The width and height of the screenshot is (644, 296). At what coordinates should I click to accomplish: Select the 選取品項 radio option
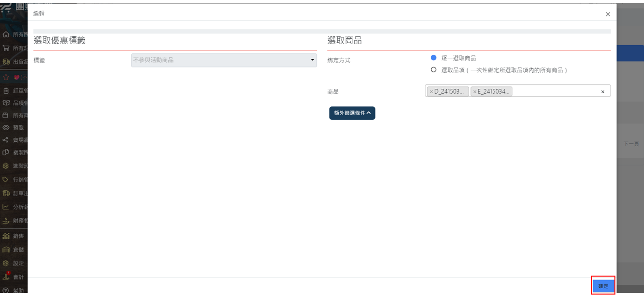[x=434, y=70]
